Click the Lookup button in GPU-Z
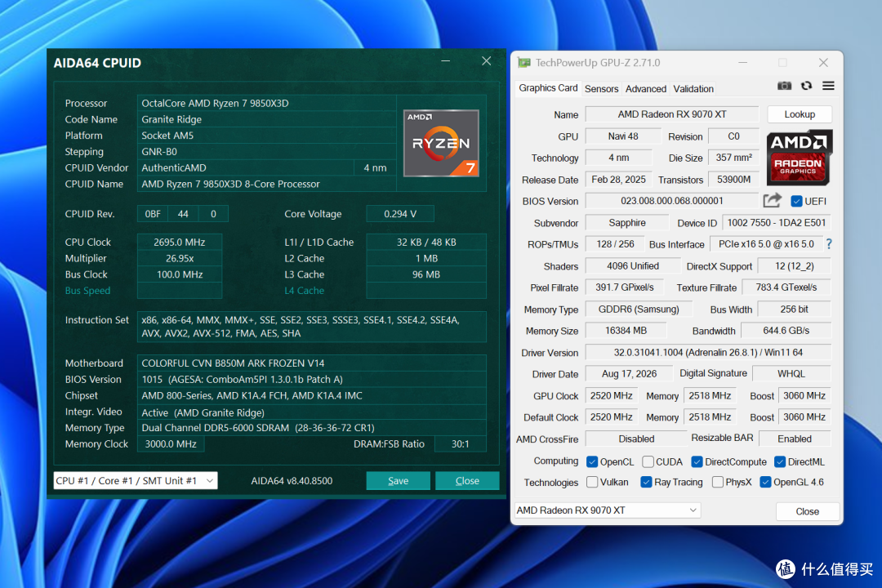 coord(800,114)
